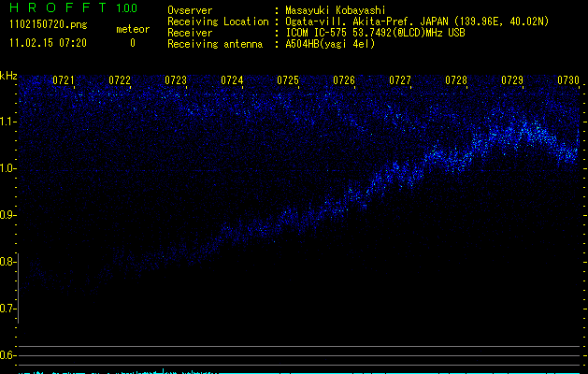Click the date stamp 11.02.15 07:20
Image resolution: width=588 pixels, height=374 pixels.
pyautogui.click(x=48, y=43)
